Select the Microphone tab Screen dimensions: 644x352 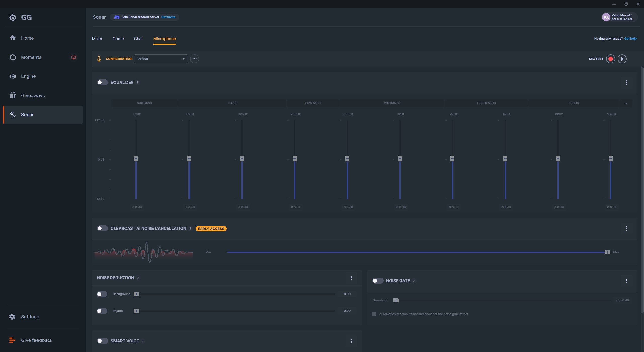[164, 39]
